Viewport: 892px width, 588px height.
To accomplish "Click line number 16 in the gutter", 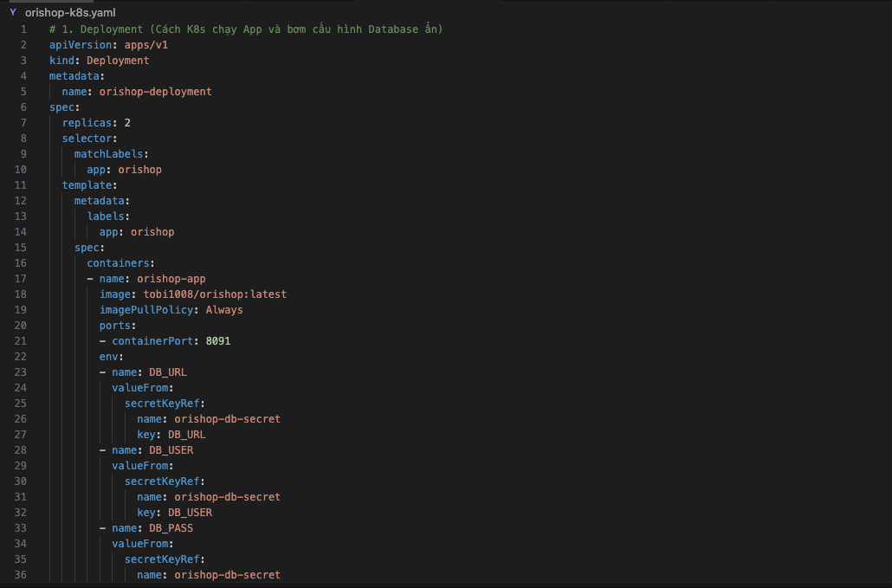I will [21, 263].
